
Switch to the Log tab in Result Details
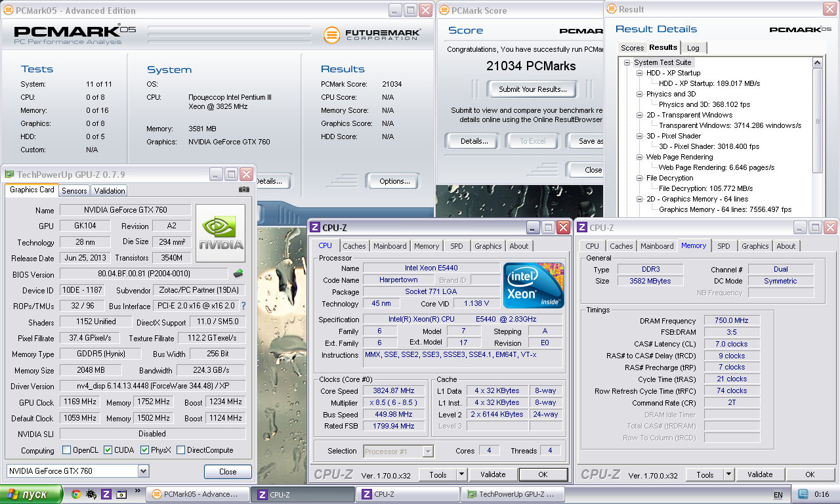(693, 48)
